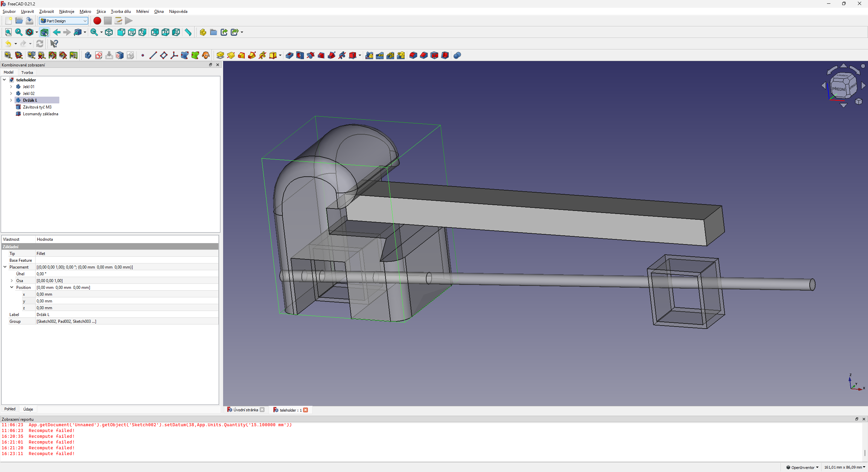This screenshot has height=472, width=868.
Task: Switch to the Úvodní stránka document tab
Action: pos(245,410)
